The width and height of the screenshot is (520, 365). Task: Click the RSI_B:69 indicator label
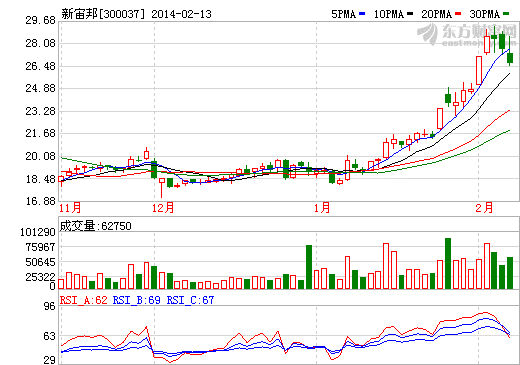[137, 300]
